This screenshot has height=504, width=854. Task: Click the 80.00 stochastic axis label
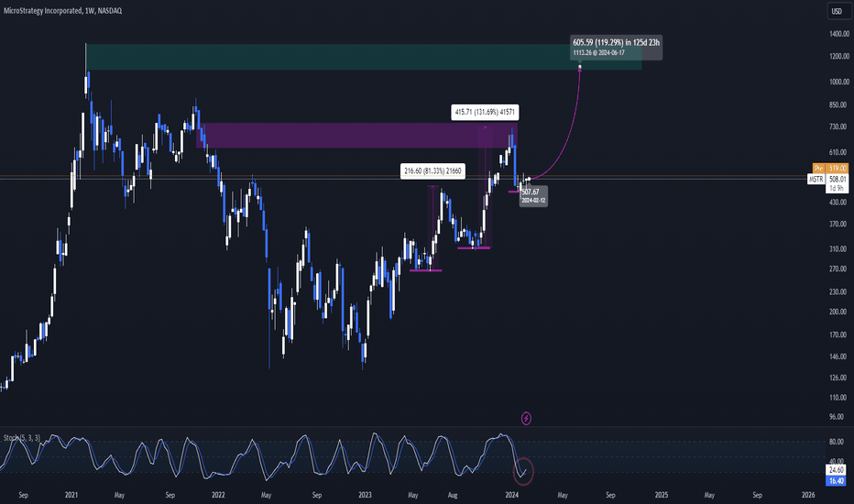pos(837,442)
